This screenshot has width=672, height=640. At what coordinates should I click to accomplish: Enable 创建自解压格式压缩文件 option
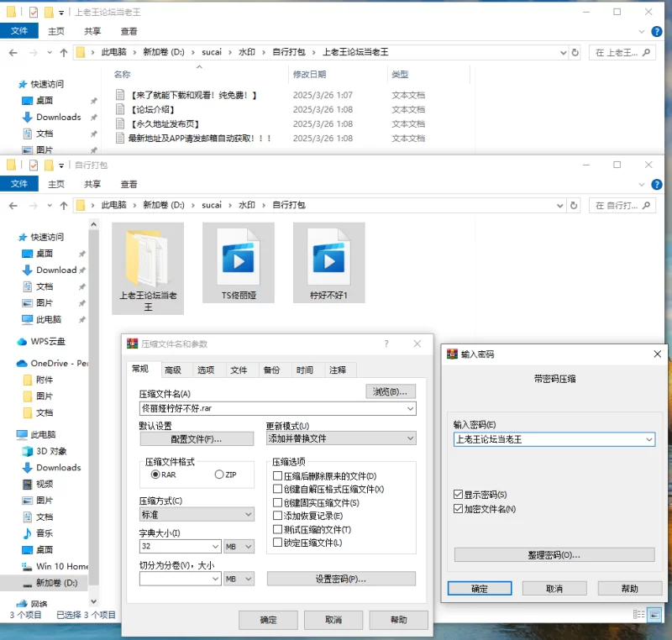(277, 489)
